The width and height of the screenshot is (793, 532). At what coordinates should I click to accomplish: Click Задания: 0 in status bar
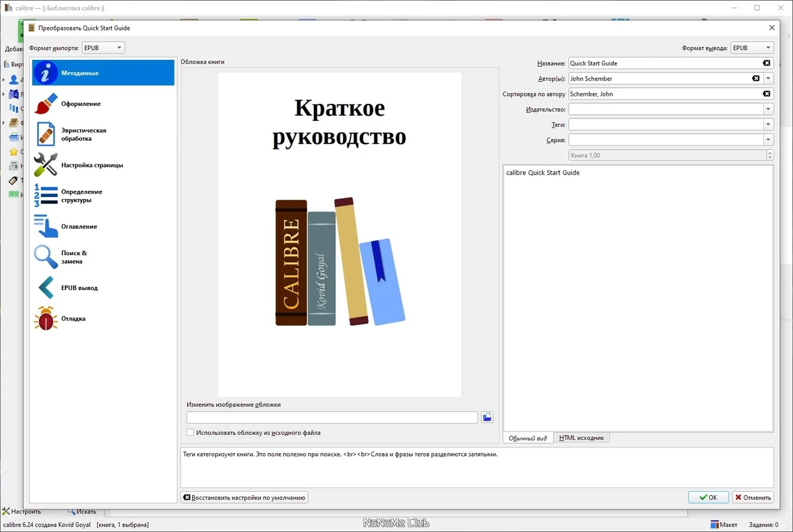(764, 525)
